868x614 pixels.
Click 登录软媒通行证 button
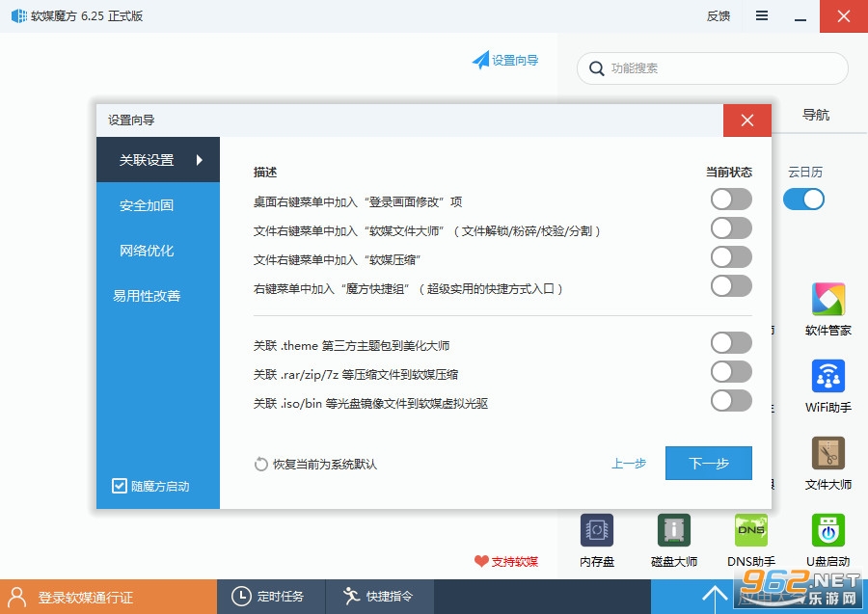tap(108, 597)
